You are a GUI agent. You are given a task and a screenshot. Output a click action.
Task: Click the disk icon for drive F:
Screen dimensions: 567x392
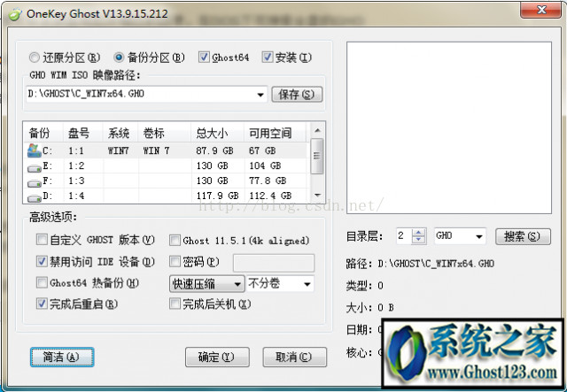tap(35, 183)
